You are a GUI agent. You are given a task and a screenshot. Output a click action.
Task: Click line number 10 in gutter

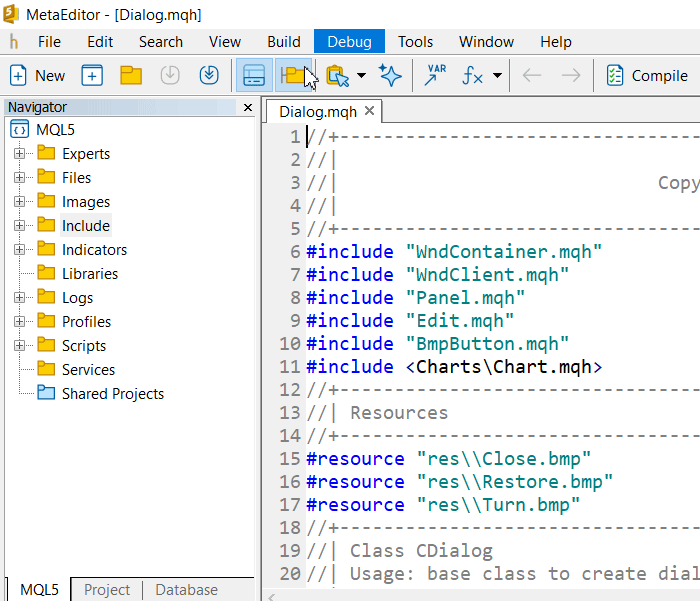click(290, 344)
